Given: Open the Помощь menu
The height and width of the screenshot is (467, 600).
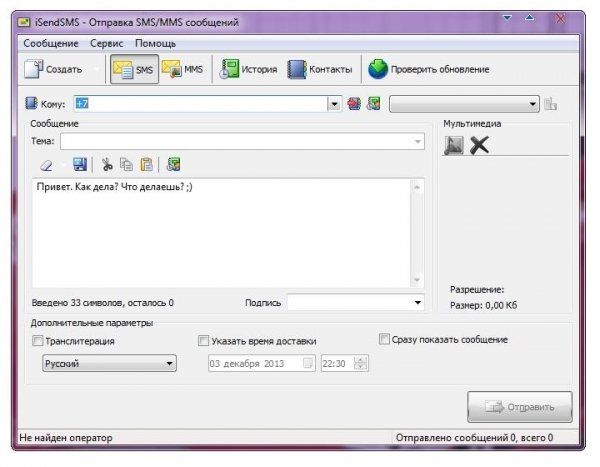Looking at the screenshot, I should pyautogui.click(x=155, y=43).
